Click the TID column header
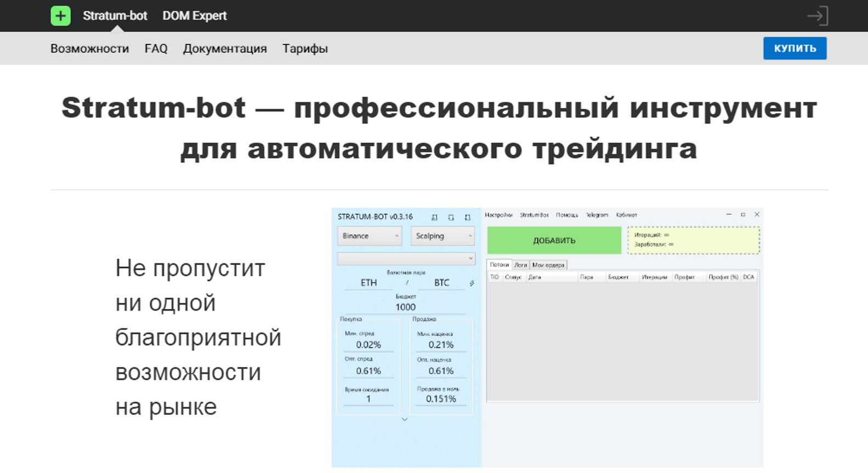This screenshot has height=473, width=868. click(x=495, y=277)
